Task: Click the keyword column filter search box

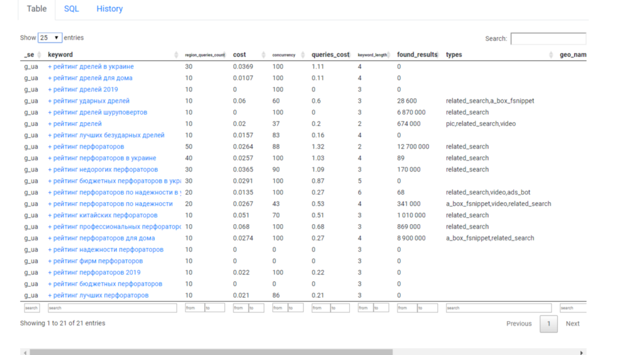Action: tap(112, 308)
